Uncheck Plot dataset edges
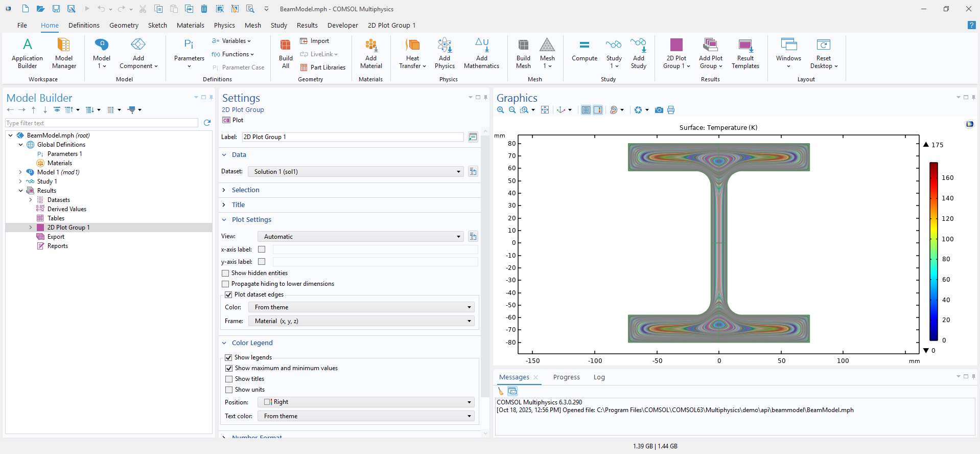980x454 pixels. [228, 294]
